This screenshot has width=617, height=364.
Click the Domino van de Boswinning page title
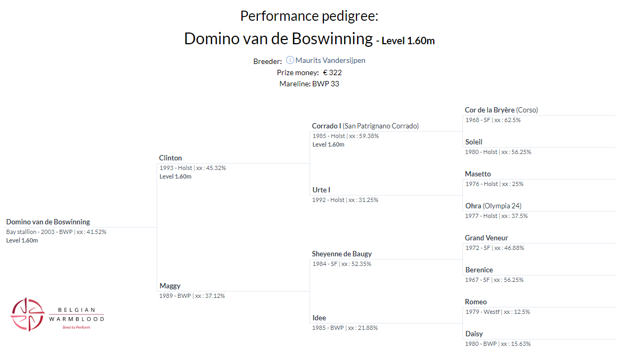[278, 39]
